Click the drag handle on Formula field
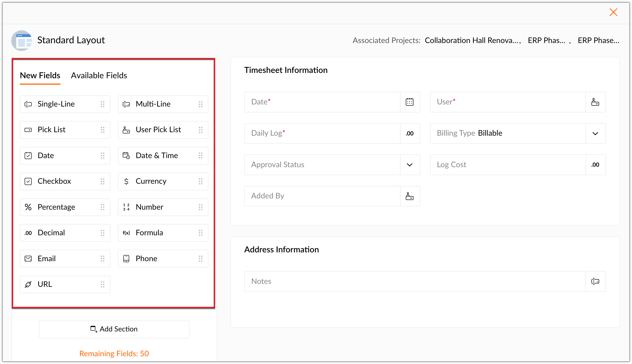The image size is (632, 364). coord(201,233)
